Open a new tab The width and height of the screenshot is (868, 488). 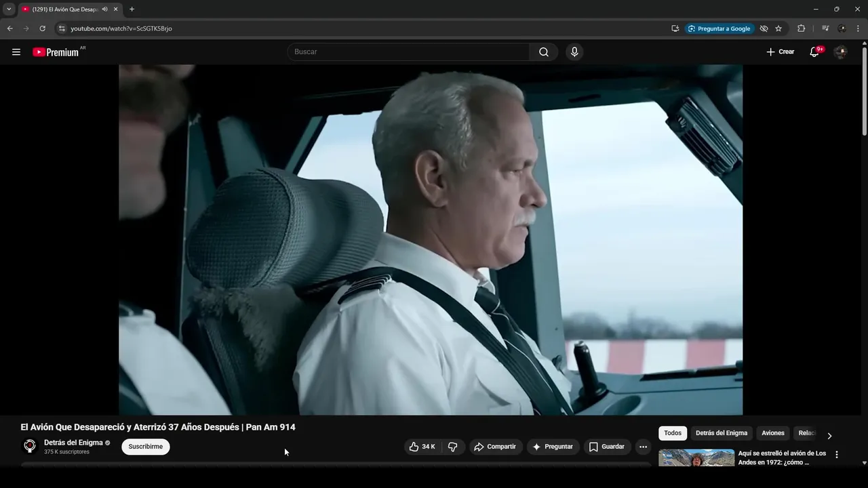(132, 9)
